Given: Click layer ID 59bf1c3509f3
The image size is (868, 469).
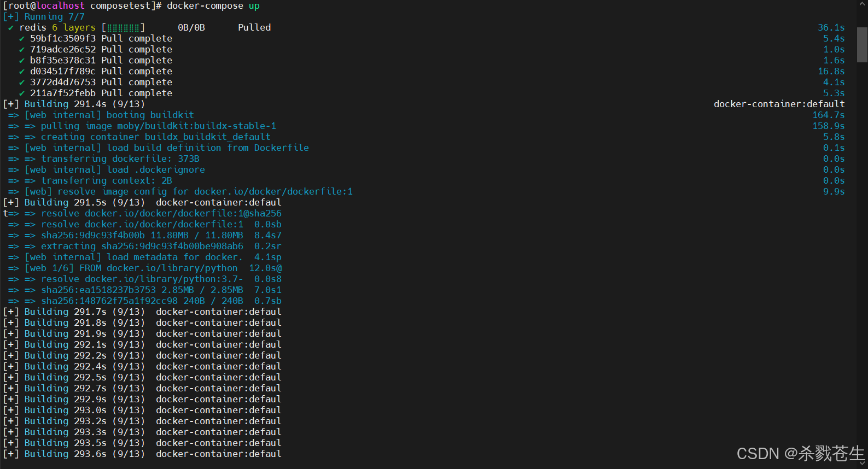Looking at the screenshot, I should pos(63,38).
